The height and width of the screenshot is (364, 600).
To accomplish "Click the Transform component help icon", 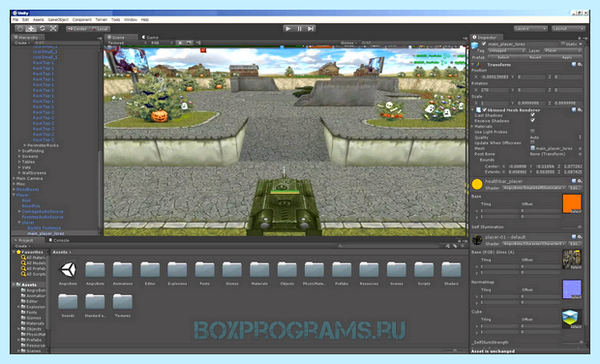I will 574,64.
